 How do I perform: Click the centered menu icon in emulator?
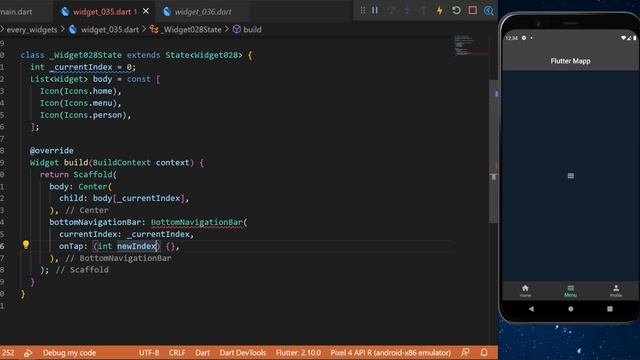pos(571,176)
